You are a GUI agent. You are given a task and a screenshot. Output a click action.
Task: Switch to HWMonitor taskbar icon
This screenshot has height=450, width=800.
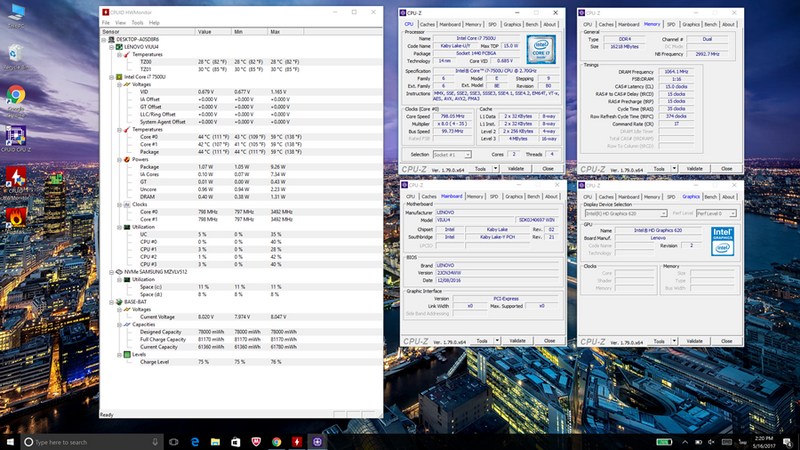(x=297, y=442)
